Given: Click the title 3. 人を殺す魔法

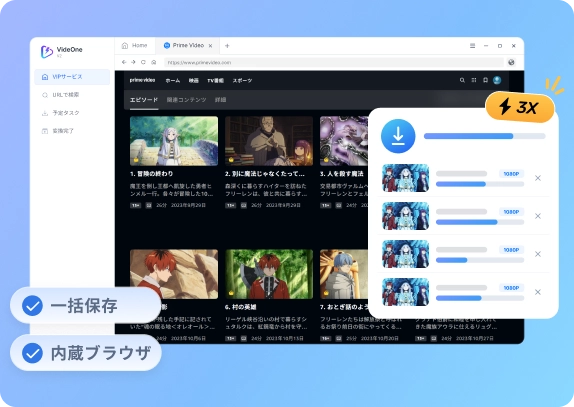Looking at the screenshot, I should pyautogui.click(x=342, y=173).
